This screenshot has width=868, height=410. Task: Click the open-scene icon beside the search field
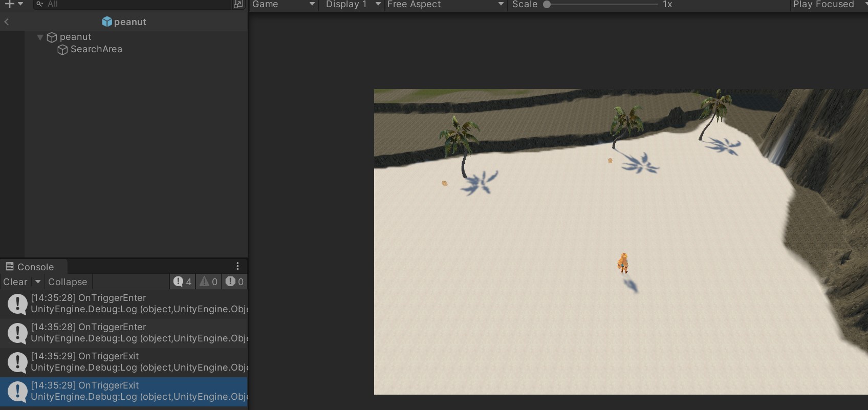(238, 4)
